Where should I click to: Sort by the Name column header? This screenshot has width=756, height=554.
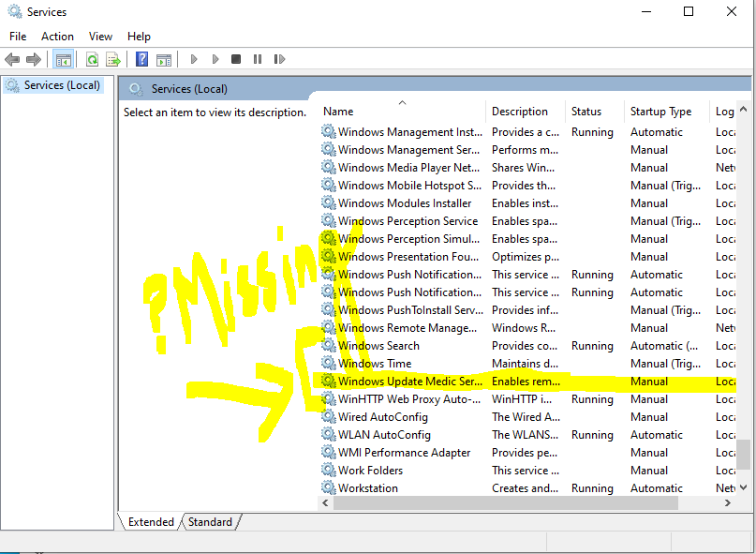(402, 112)
